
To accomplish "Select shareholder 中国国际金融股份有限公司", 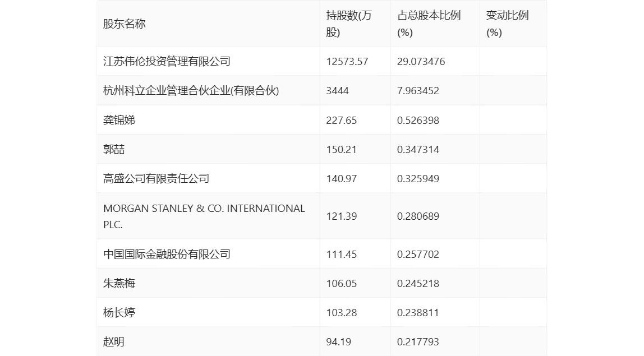I will point(167,254).
